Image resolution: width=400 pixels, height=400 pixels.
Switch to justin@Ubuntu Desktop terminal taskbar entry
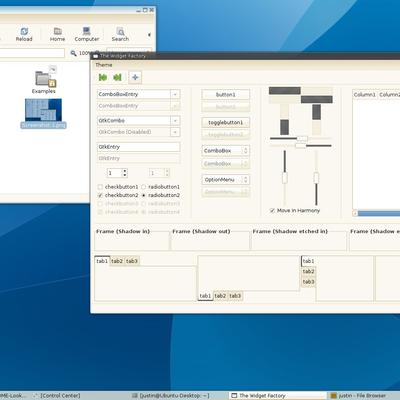(171, 396)
